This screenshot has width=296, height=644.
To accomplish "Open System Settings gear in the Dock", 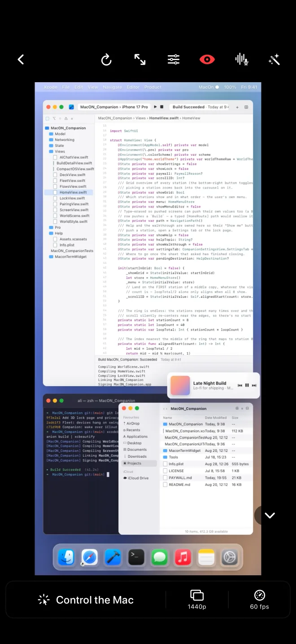I will (230, 557).
